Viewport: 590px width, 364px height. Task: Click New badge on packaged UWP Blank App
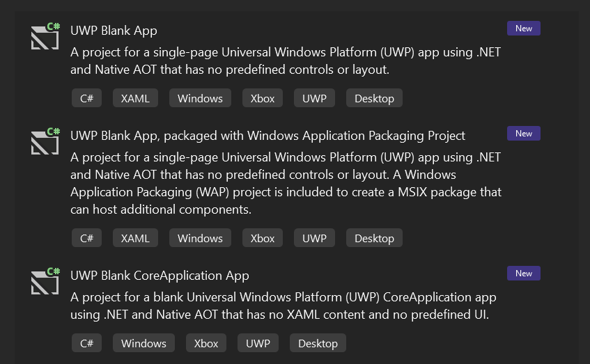pos(524,134)
